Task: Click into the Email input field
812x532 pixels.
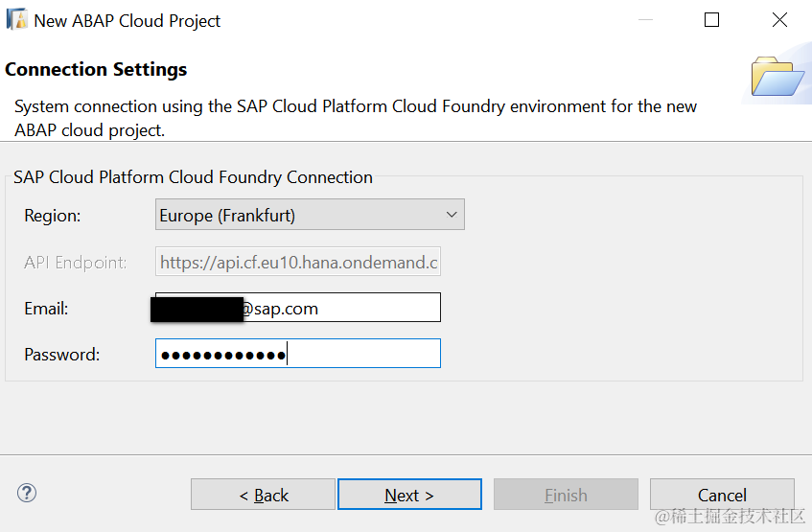Action: tap(298, 308)
